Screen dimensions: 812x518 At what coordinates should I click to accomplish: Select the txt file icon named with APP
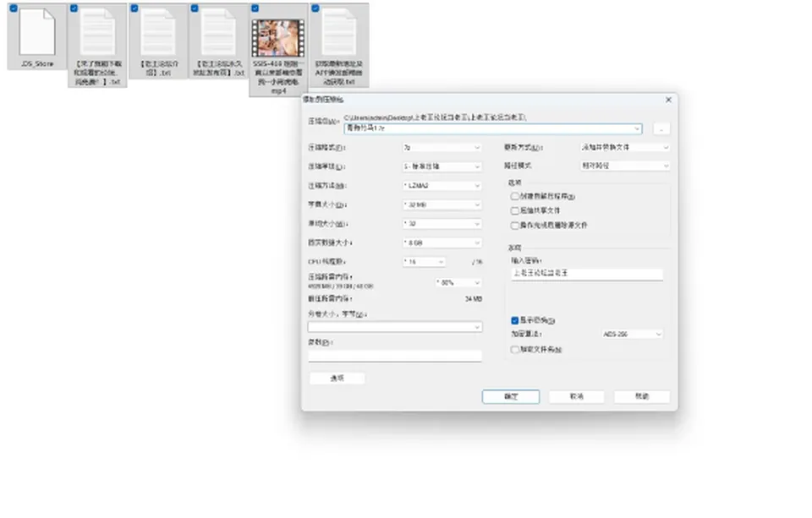tap(339, 32)
